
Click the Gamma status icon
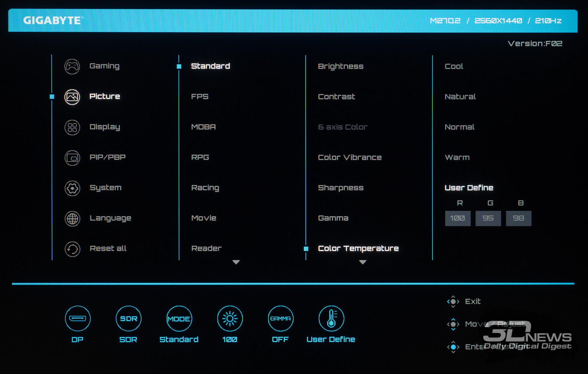280,318
